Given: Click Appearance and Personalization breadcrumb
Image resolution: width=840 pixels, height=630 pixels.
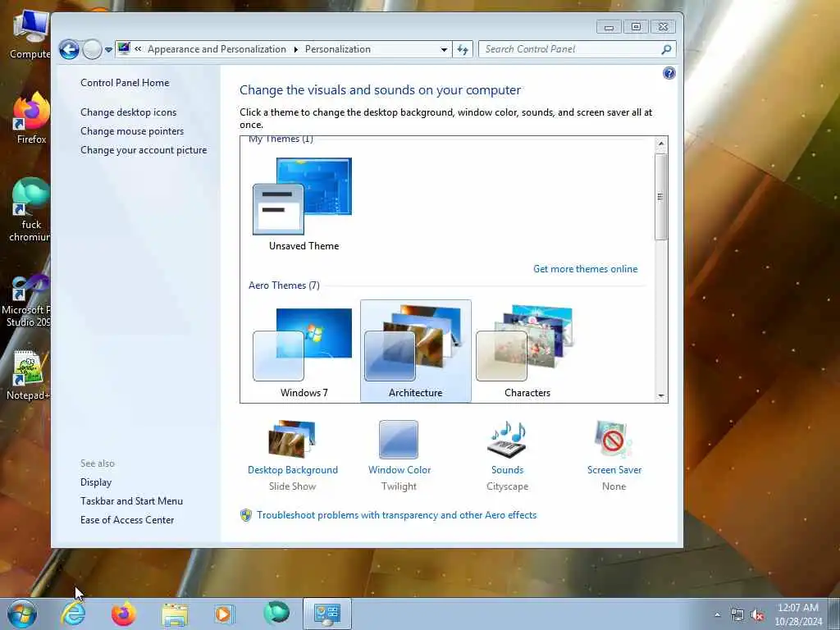Looking at the screenshot, I should tap(217, 48).
